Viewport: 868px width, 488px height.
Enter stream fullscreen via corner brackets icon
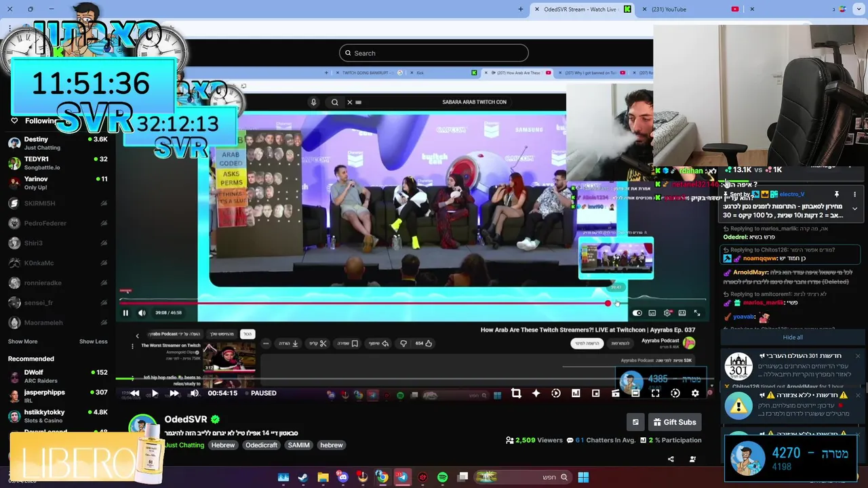tap(655, 393)
